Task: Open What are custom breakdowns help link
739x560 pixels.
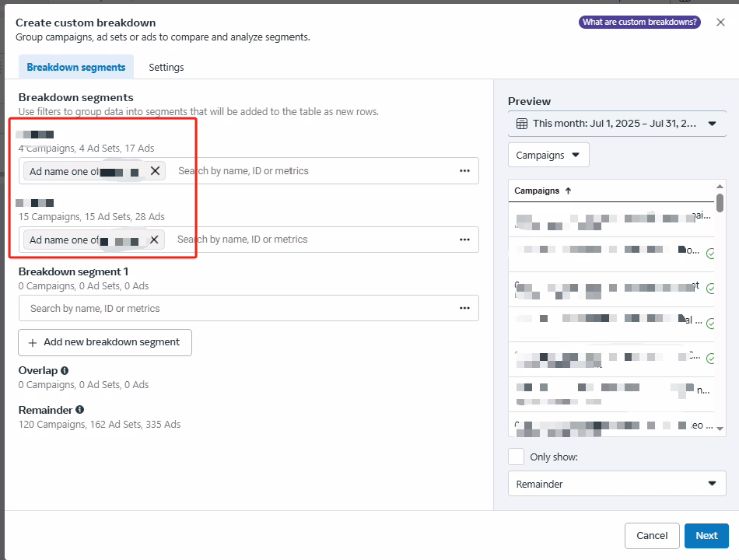Action: (x=639, y=23)
